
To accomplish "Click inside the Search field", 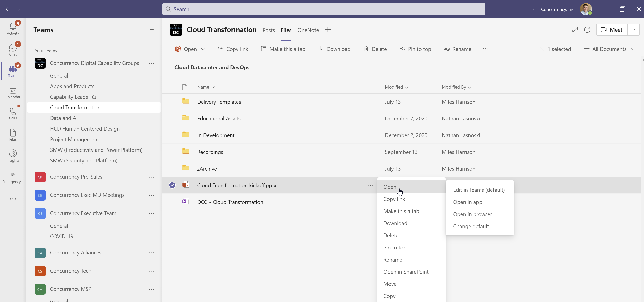I will pyautogui.click(x=323, y=9).
